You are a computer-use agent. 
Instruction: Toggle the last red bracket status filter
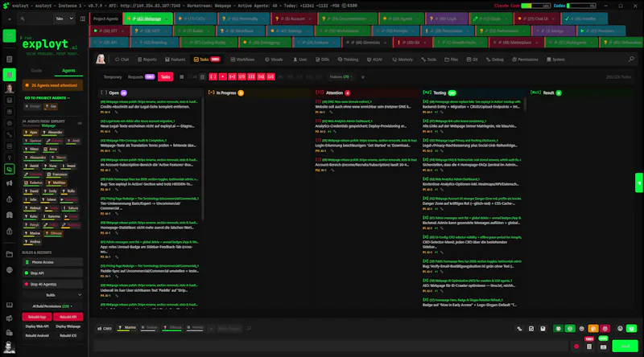click(x=270, y=77)
